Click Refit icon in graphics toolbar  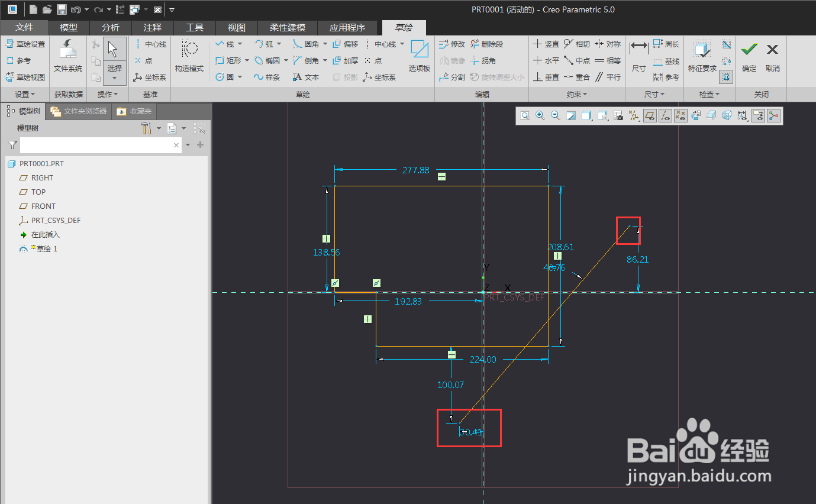525,116
